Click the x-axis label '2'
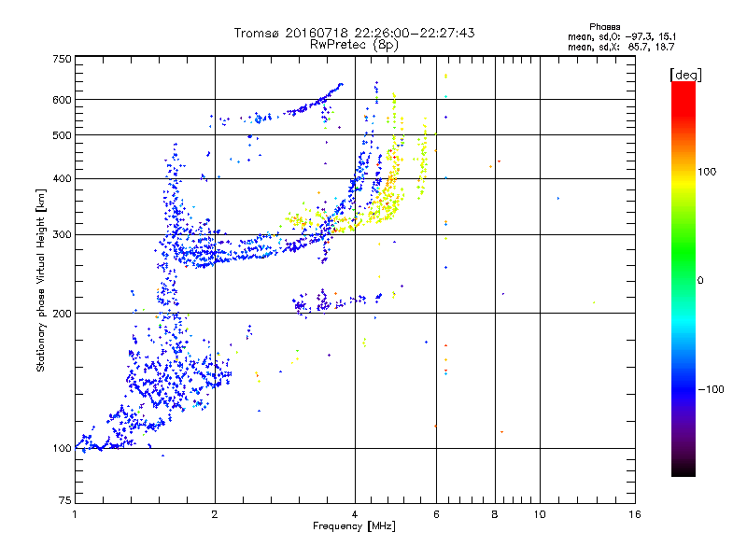Screen dimensions: 747x560 (215, 514)
